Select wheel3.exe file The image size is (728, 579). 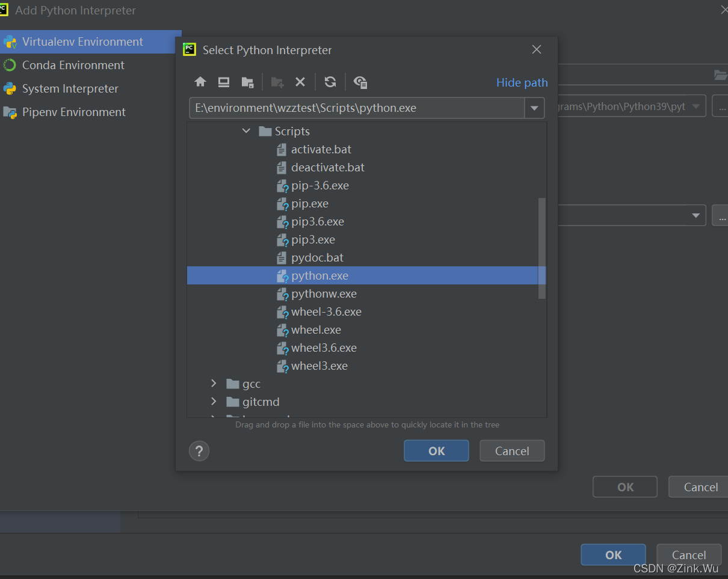[x=319, y=366]
